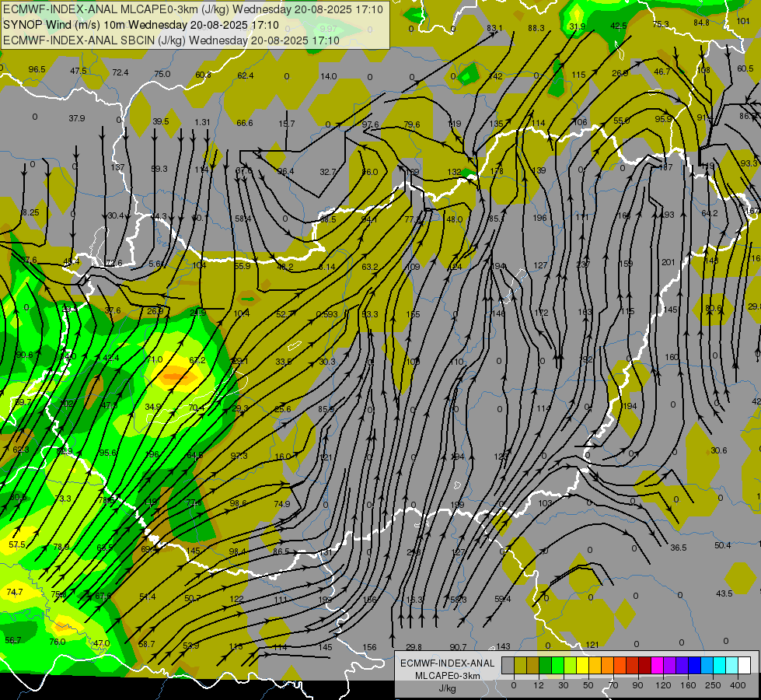Click the grid value 79.6
This screenshot has height=700, width=761.
coord(411,124)
